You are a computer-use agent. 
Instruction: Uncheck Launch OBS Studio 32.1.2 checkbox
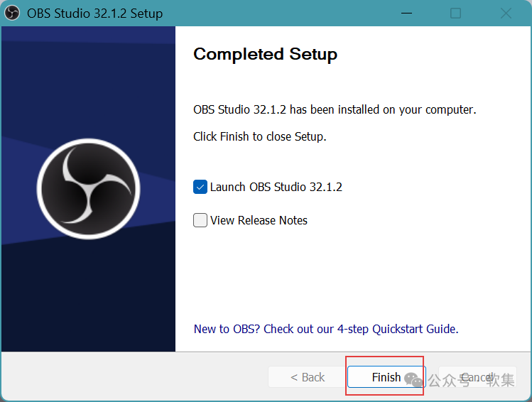[200, 187]
